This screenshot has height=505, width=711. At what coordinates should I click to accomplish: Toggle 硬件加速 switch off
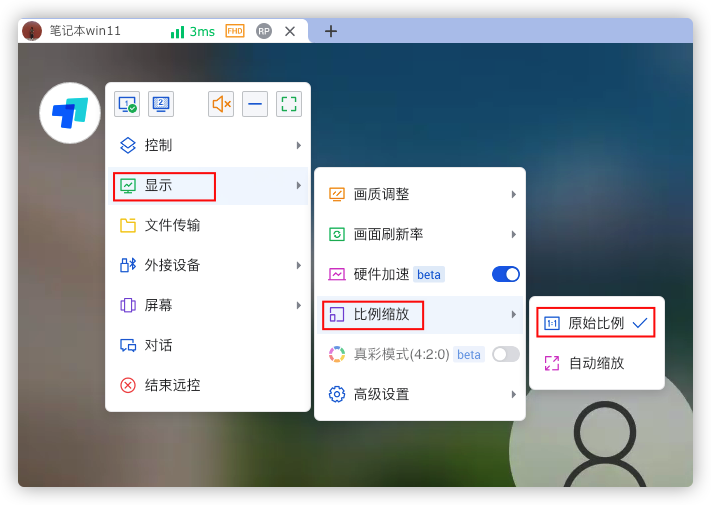pyautogui.click(x=505, y=274)
